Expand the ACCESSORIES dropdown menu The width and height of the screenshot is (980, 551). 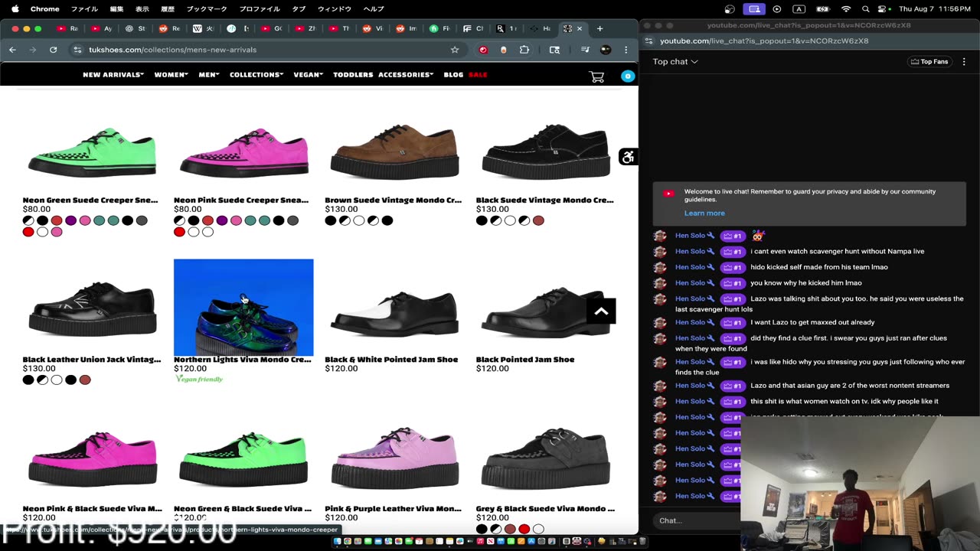click(x=406, y=75)
